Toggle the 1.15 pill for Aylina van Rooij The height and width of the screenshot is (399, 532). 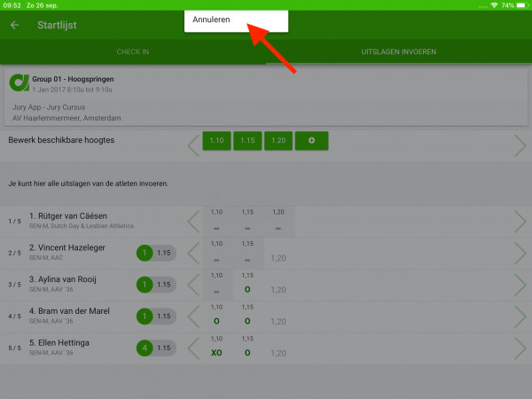[164, 285]
